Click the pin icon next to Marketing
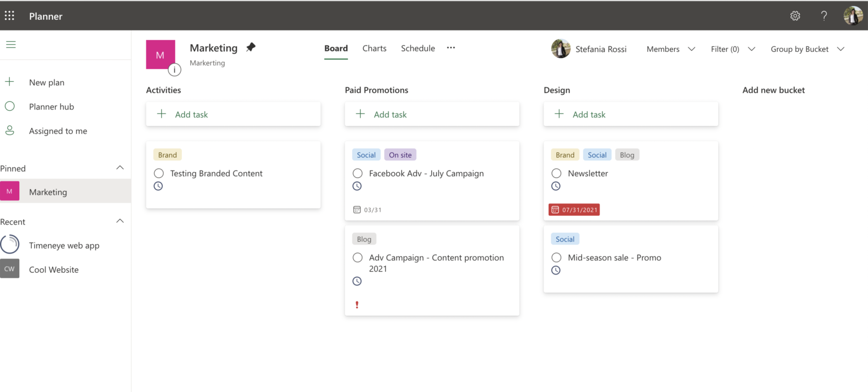 [x=251, y=47]
